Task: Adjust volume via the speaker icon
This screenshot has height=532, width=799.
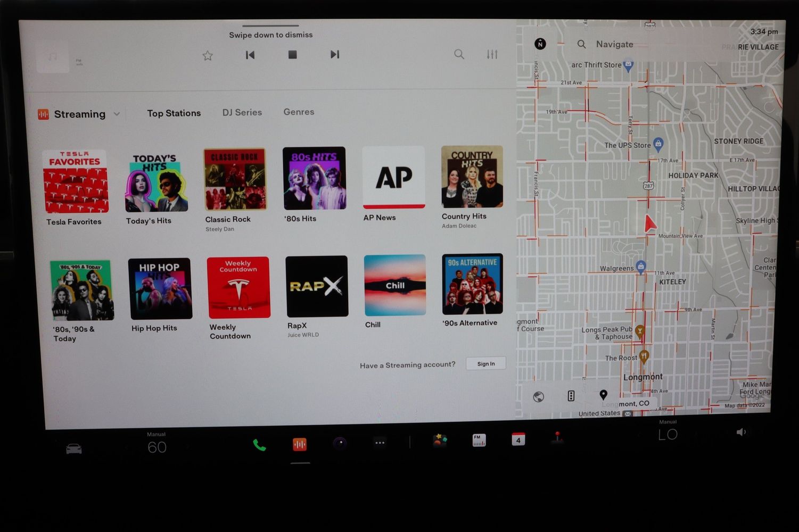Action: [741, 432]
